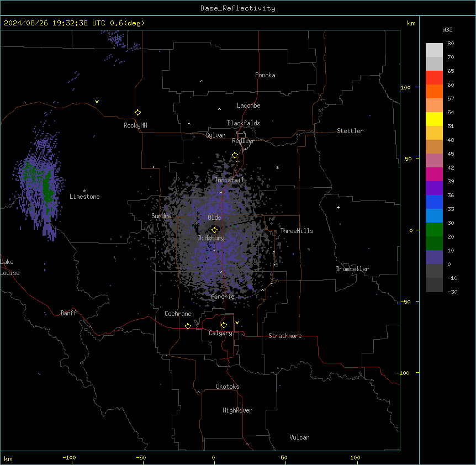
Task: Click the Blackfalds label on the map
Action: click(x=244, y=123)
